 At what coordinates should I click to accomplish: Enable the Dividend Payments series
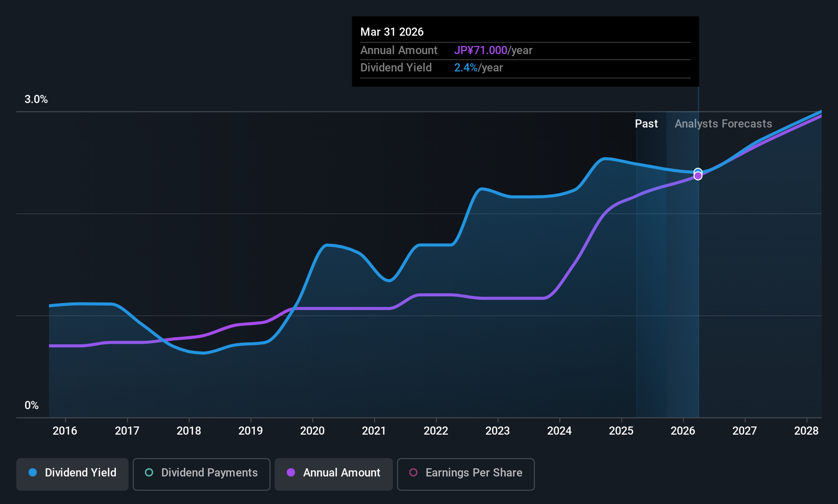coord(202,474)
